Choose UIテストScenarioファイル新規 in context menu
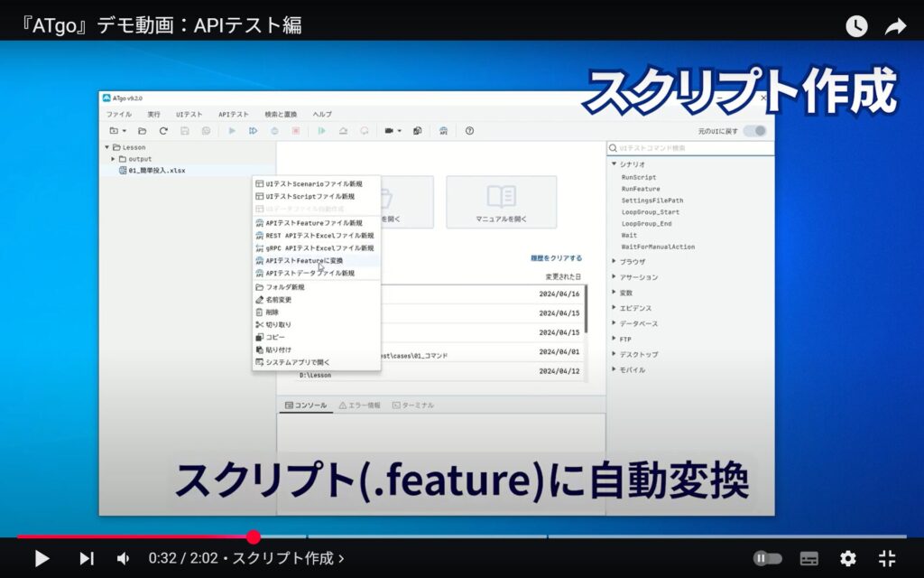This screenshot has width=924, height=578. (x=317, y=184)
